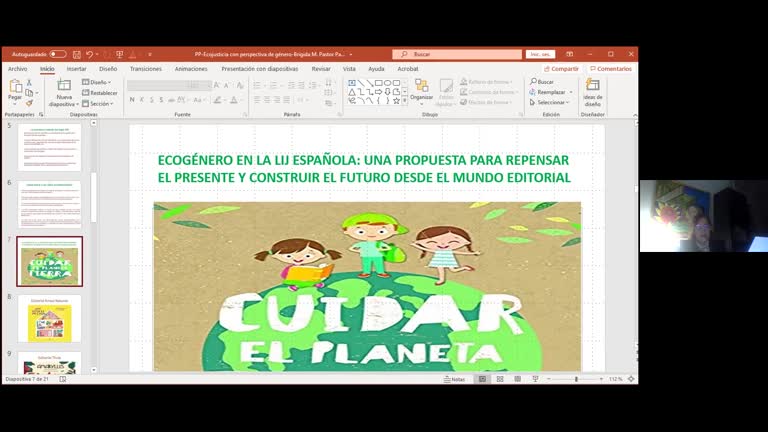Select slide 8 thumbnail with yellow cover
768x432 pixels.
pyautogui.click(x=49, y=319)
